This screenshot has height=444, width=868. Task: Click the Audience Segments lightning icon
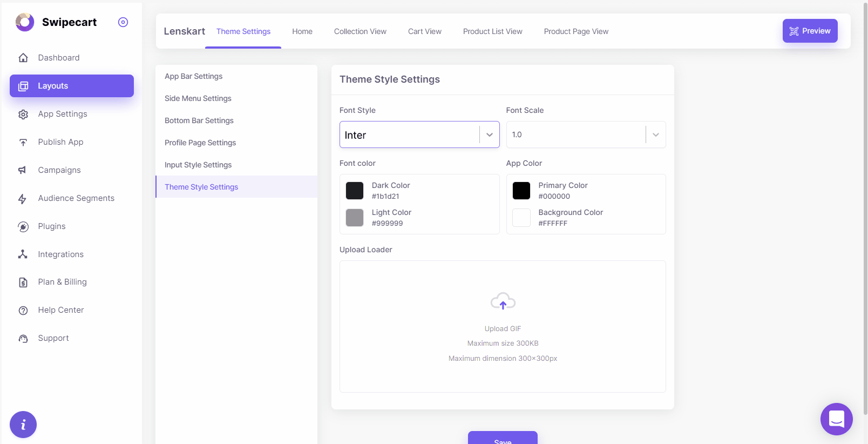coord(23,198)
